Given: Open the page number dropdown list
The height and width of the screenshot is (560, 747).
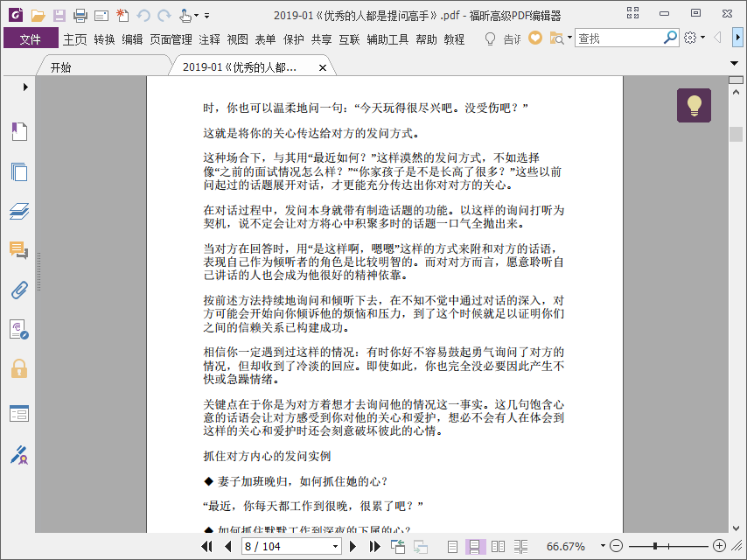Looking at the screenshot, I should coord(335,546).
